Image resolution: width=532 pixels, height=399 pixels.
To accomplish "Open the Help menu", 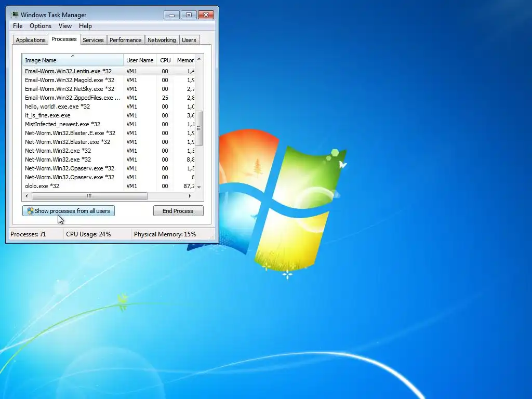I will tap(85, 26).
